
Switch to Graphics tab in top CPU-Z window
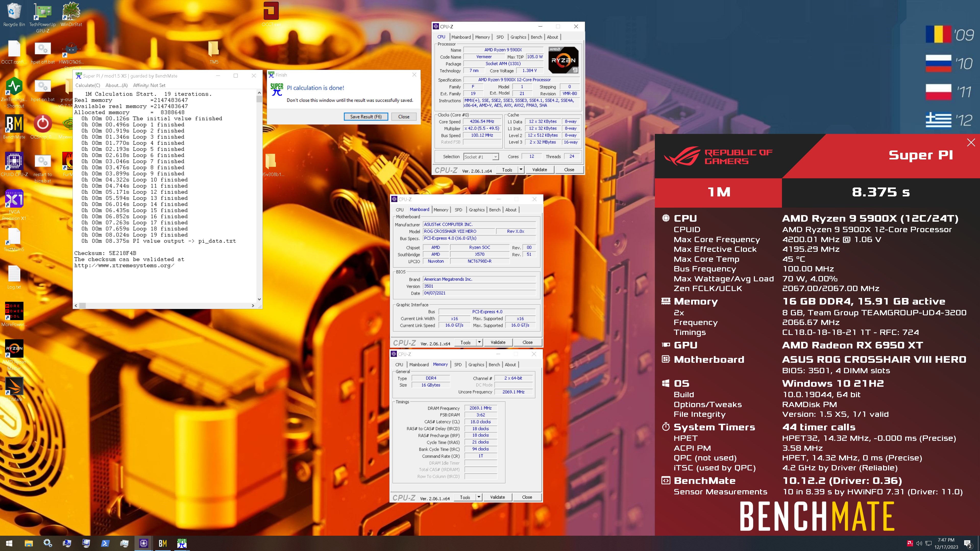(518, 37)
